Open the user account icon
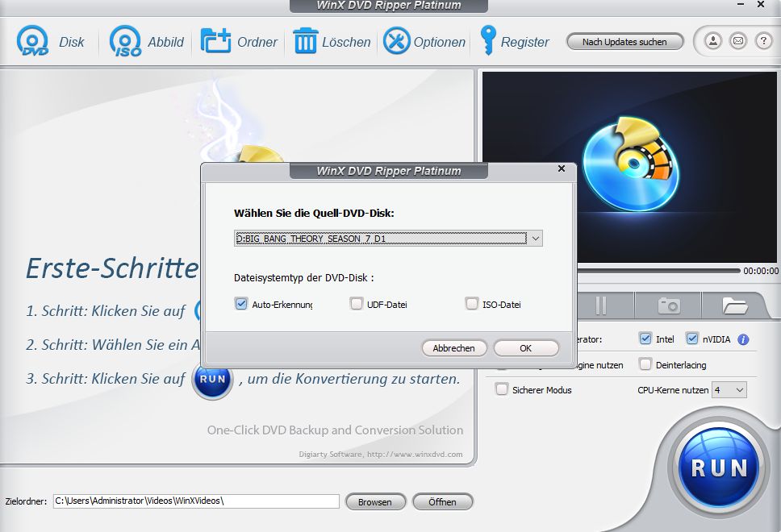 pyautogui.click(x=712, y=41)
